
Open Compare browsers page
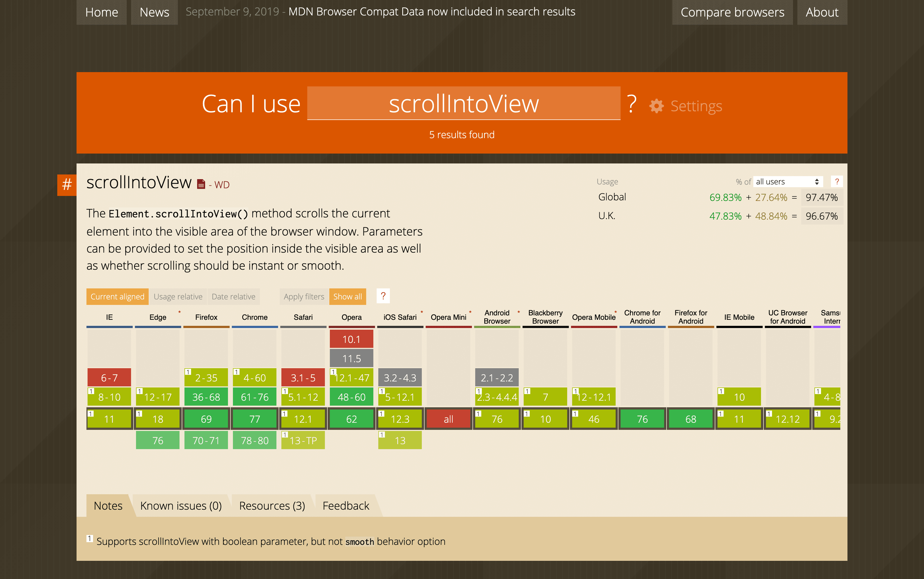pyautogui.click(x=732, y=12)
